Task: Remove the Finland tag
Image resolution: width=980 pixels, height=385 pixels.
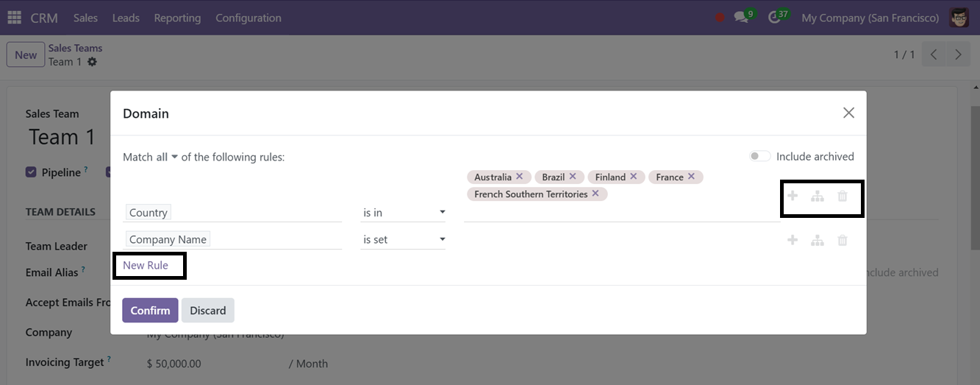Action: pos(633,177)
